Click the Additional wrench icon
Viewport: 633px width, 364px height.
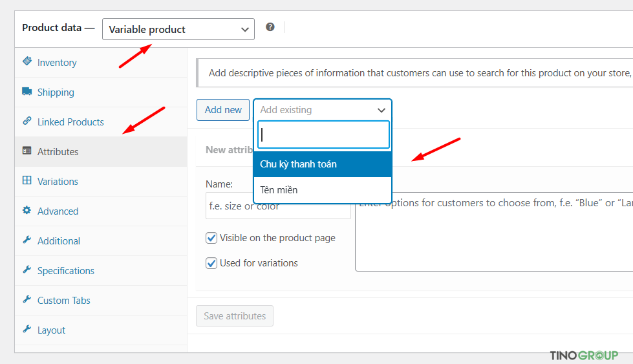point(27,240)
